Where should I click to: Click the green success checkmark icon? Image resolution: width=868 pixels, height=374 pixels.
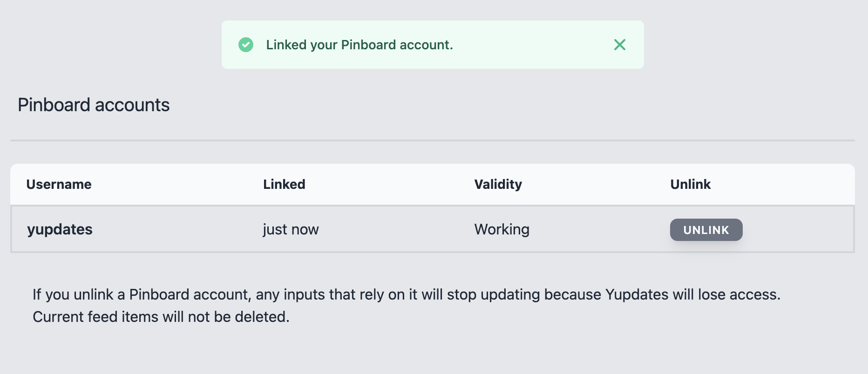point(246,45)
